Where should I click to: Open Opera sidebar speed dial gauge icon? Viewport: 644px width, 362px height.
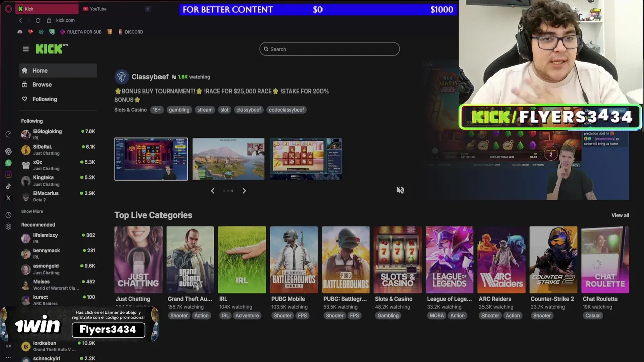8,134
